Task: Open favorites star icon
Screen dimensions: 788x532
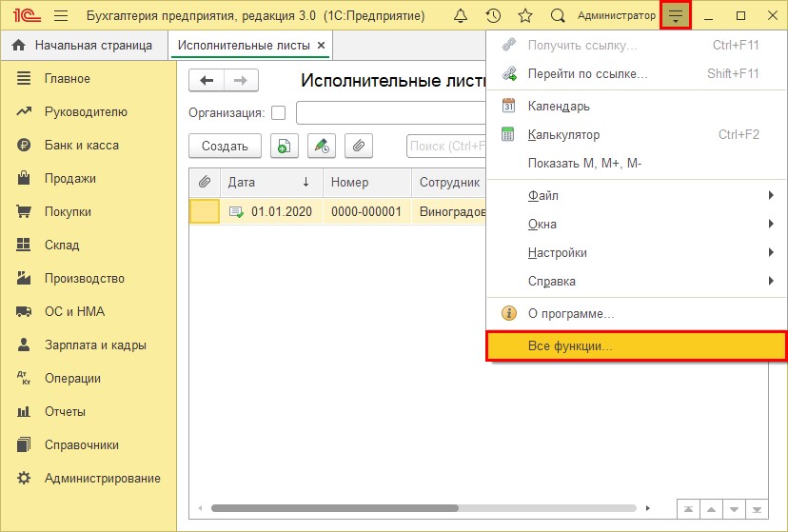Action: (524, 16)
